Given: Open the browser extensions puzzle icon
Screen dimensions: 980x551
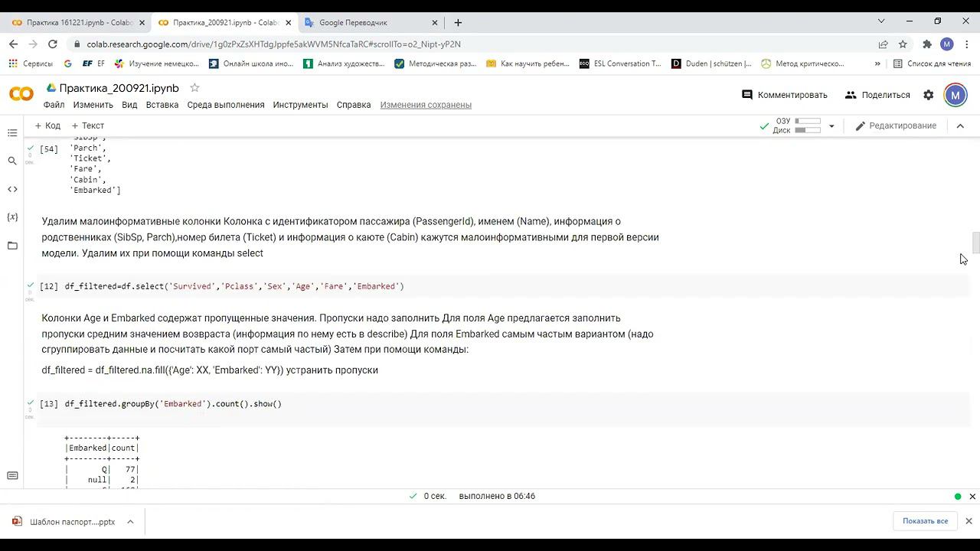Looking at the screenshot, I should [x=927, y=44].
